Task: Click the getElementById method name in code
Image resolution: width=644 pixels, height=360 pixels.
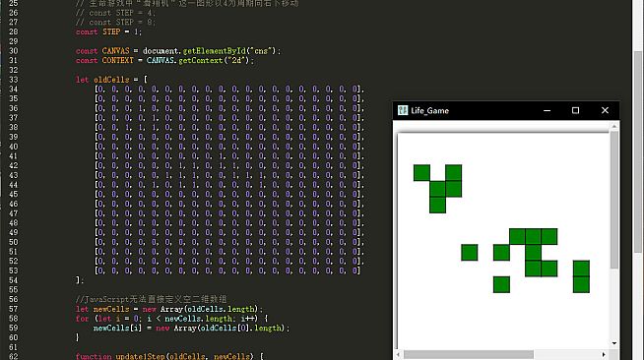Action: [214, 51]
